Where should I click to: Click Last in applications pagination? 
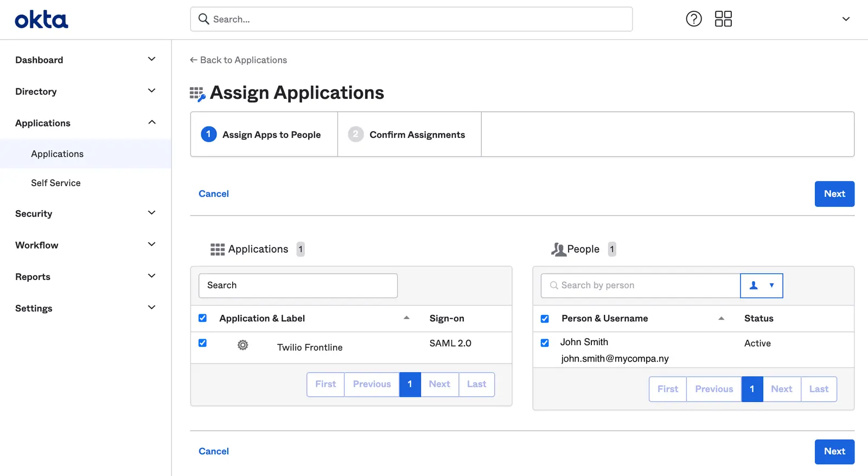(476, 384)
